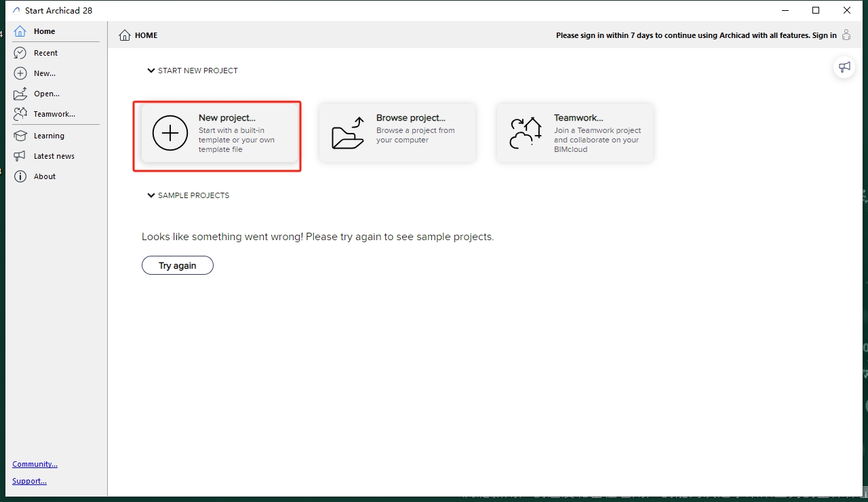
Task: Click the Latest news megaphone icon
Action: pyautogui.click(x=20, y=156)
